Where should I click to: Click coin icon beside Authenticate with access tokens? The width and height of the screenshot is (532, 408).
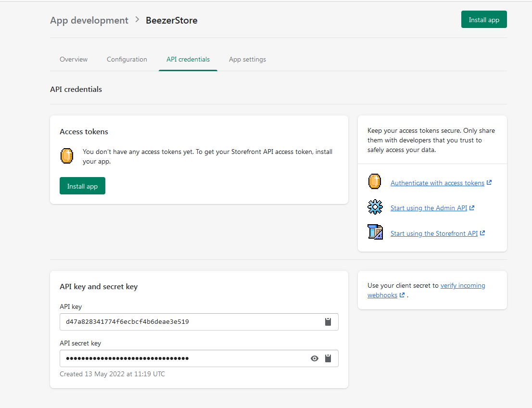tap(374, 182)
